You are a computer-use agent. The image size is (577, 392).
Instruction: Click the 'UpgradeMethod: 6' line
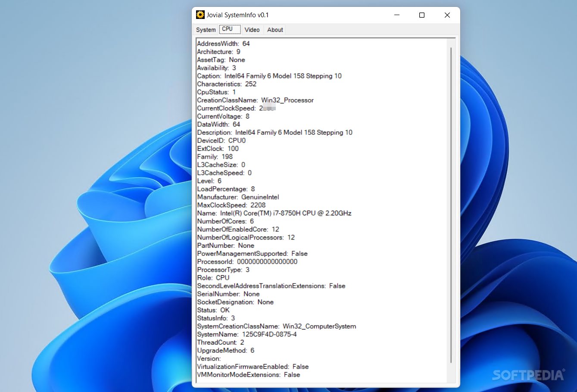coord(226,351)
